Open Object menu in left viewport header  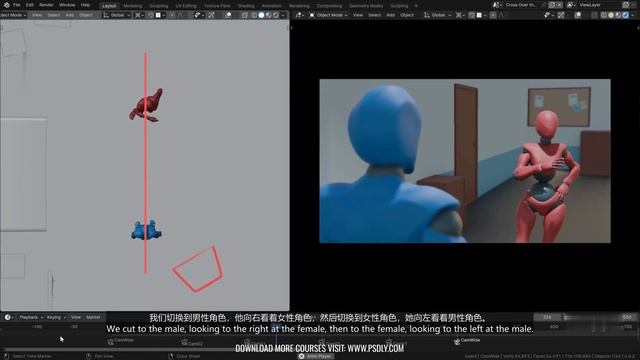[86, 15]
